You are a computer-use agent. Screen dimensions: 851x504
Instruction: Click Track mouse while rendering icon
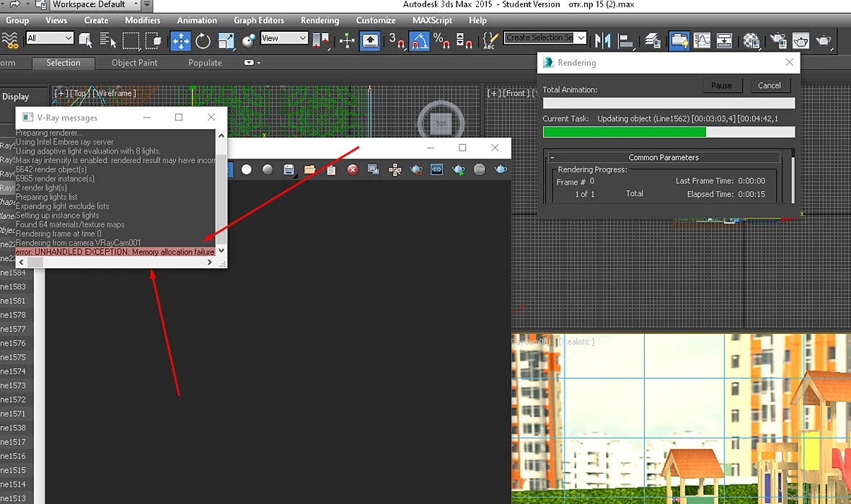coord(394,170)
